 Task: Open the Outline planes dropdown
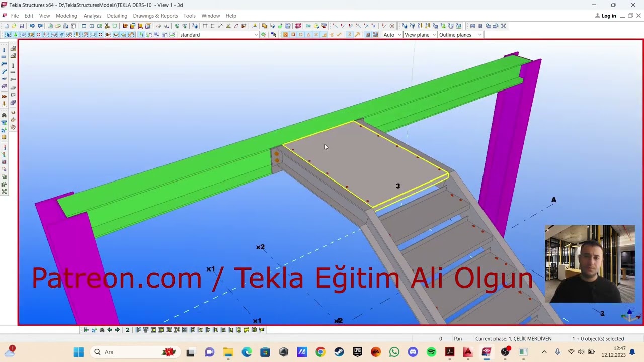click(460, 35)
